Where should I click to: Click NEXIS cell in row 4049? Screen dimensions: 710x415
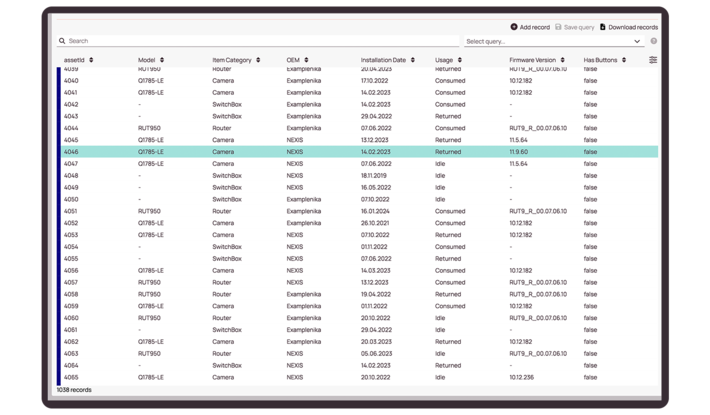click(x=295, y=187)
